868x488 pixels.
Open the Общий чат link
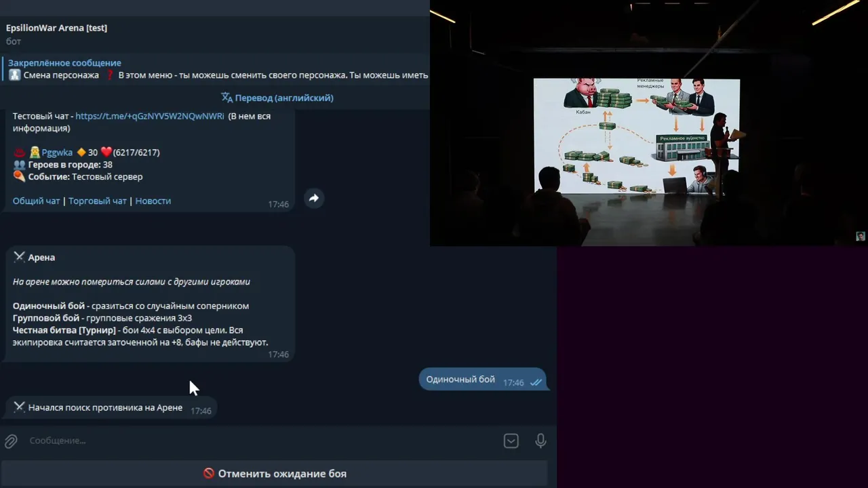click(x=37, y=201)
